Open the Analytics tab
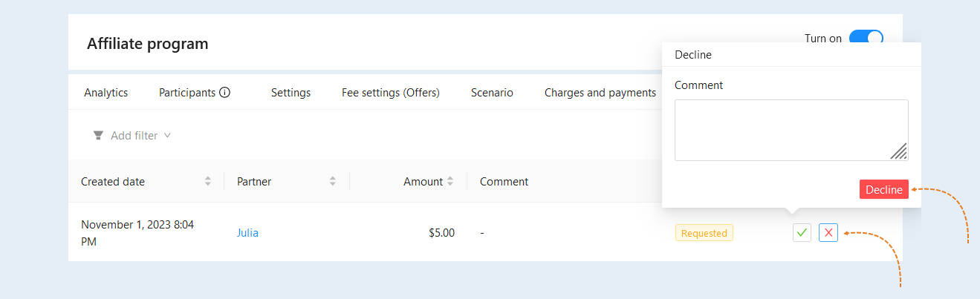 click(106, 93)
